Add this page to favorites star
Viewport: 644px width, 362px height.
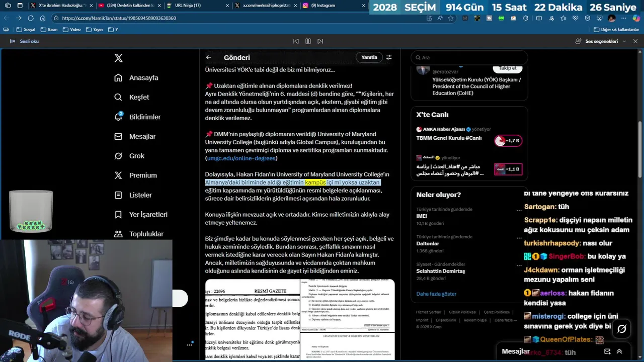click(451, 18)
